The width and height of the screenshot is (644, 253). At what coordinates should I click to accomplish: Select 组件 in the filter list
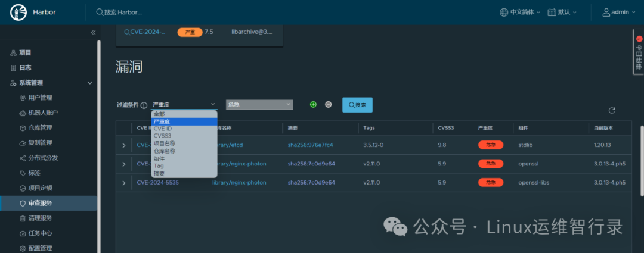click(x=184, y=158)
